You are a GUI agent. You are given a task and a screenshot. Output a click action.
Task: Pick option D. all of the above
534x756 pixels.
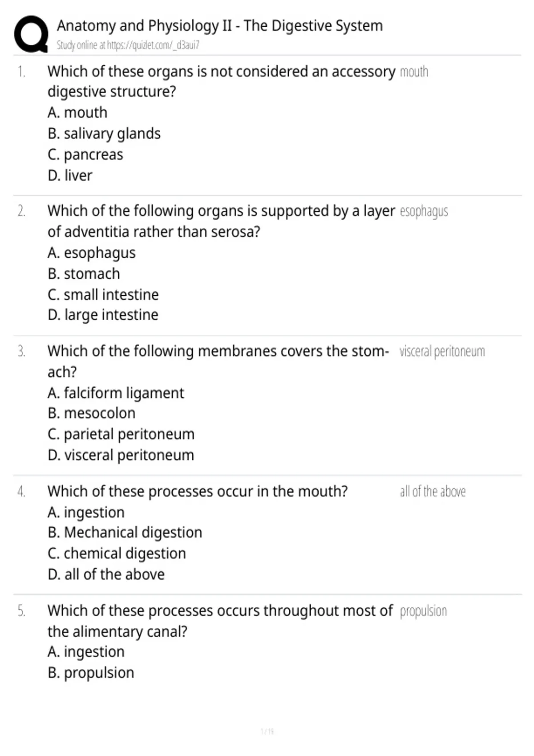coord(106,574)
